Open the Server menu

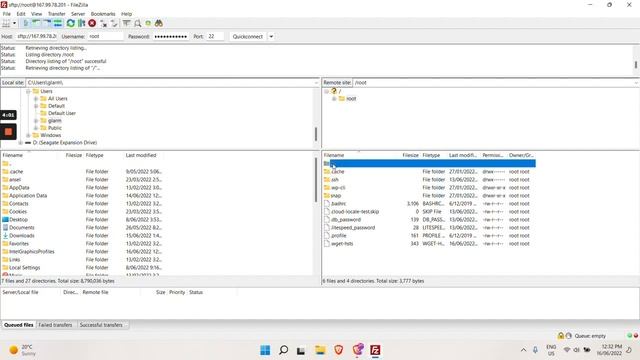pyautogui.click(x=78, y=14)
